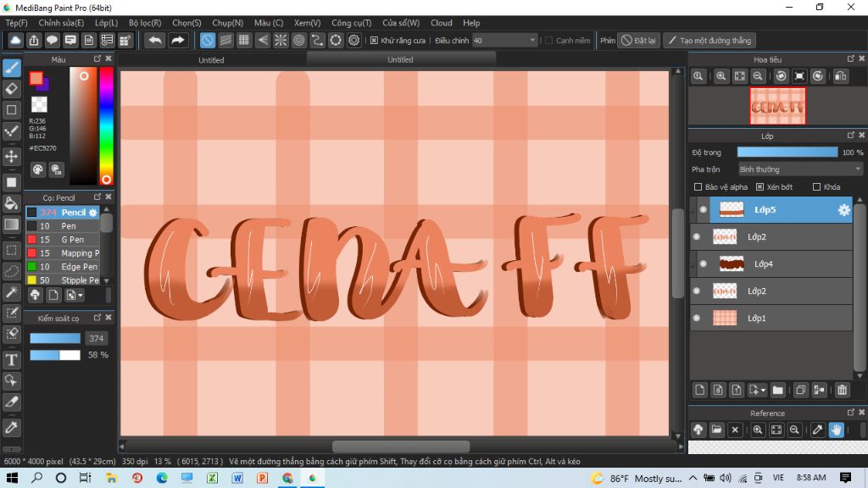Image resolution: width=868 pixels, height=488 pixels.
Task: Open Word from the Windows taskbar
Action: click(237, 478)
